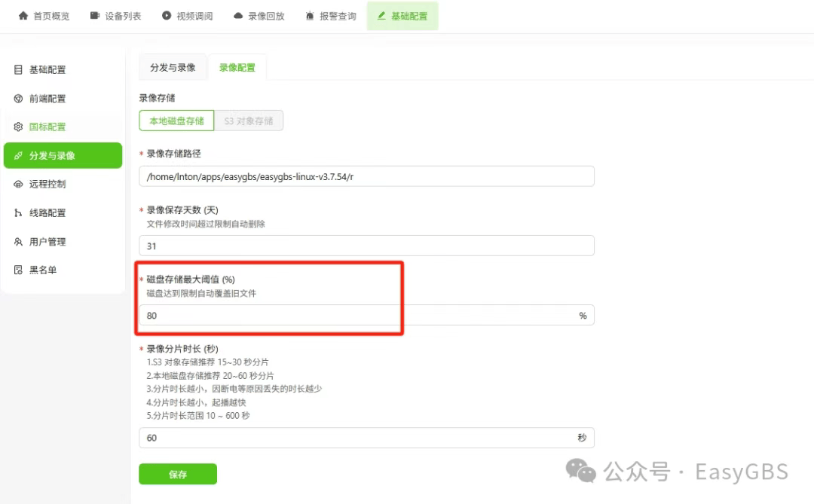Select S3 对象存储 storage option
814x504 pixels.
[x=249, y=121]
